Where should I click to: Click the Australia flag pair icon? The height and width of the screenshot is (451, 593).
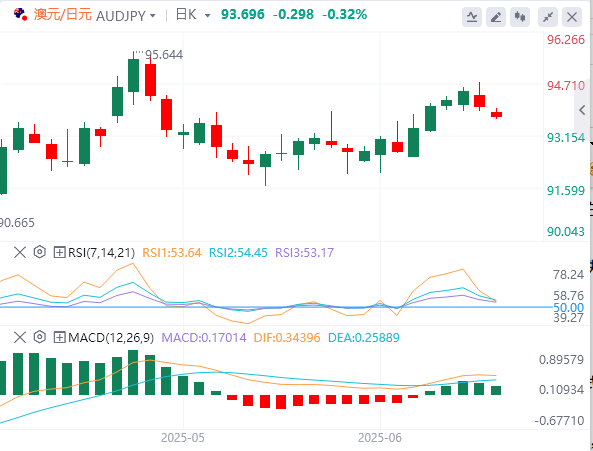point(20,14)
